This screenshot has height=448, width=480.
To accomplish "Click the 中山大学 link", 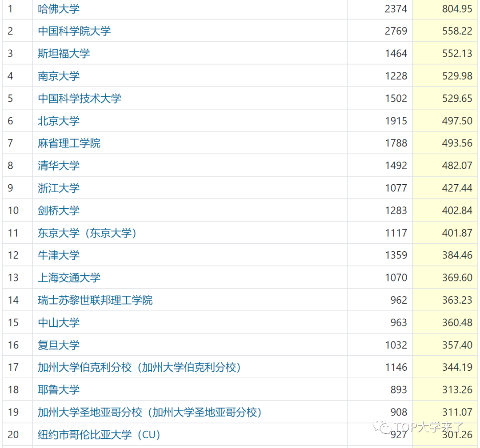I will click(x=59, y=322).
